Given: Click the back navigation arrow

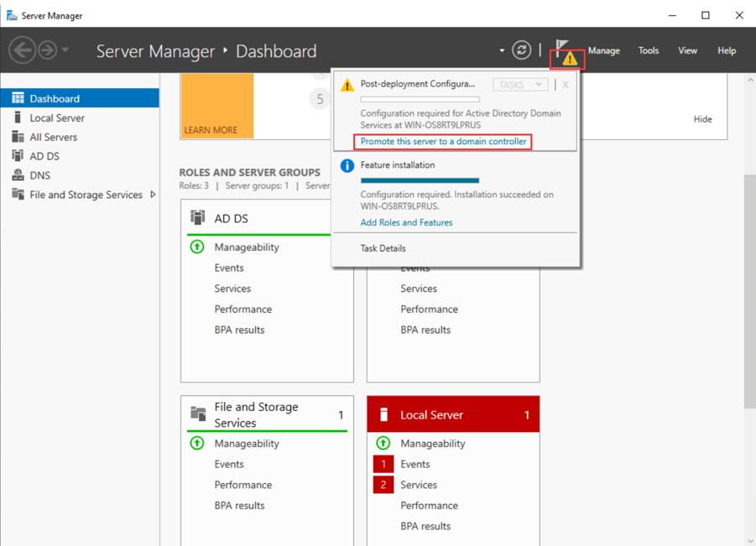Looking at the screenshot, I should click(22, 50).
